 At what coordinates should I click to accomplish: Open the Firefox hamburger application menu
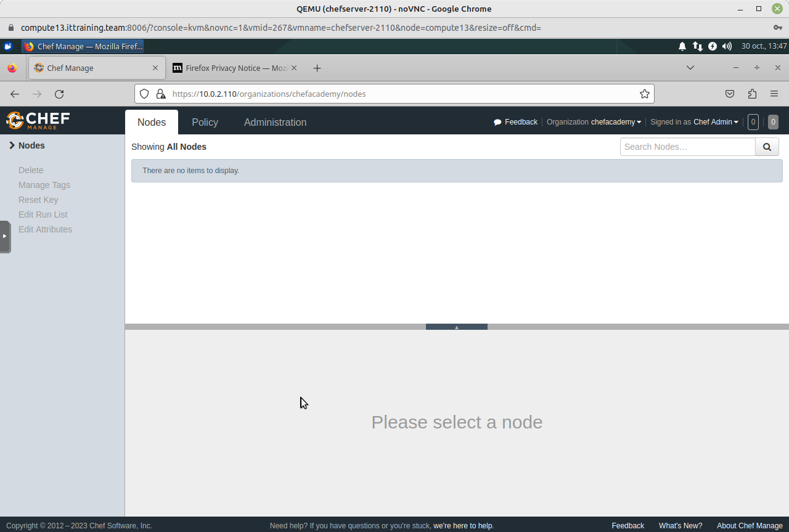[774, 94]
